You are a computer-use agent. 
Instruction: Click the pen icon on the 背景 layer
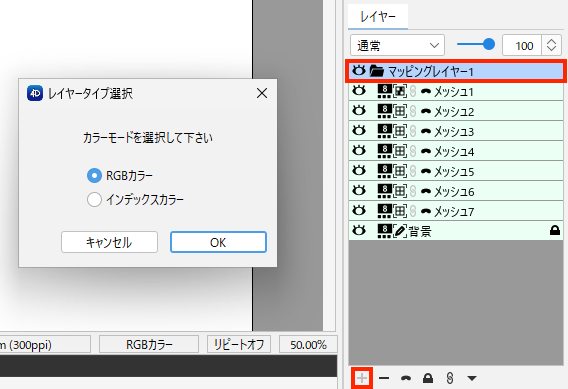pyautogui.click(x=400, y=231)
